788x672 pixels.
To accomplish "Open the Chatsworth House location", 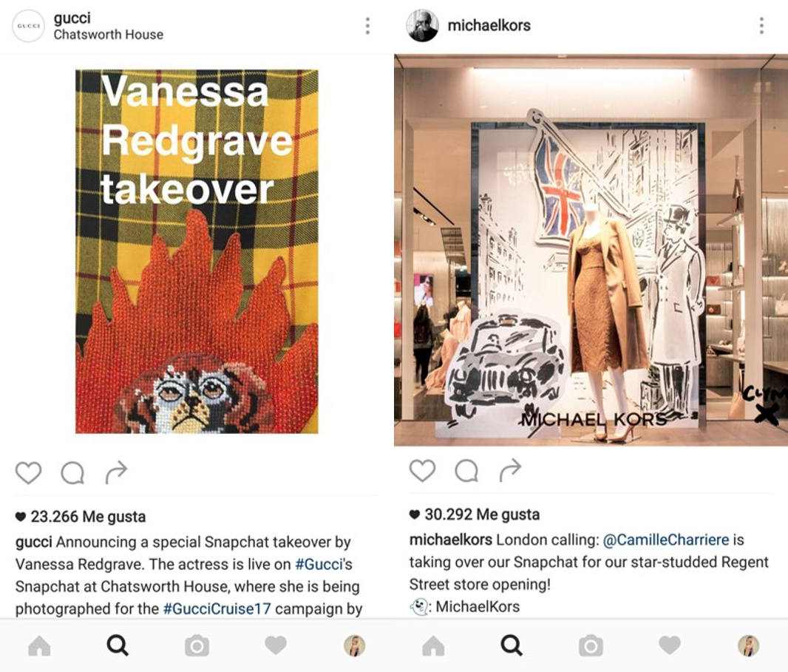I will [109, 35].
